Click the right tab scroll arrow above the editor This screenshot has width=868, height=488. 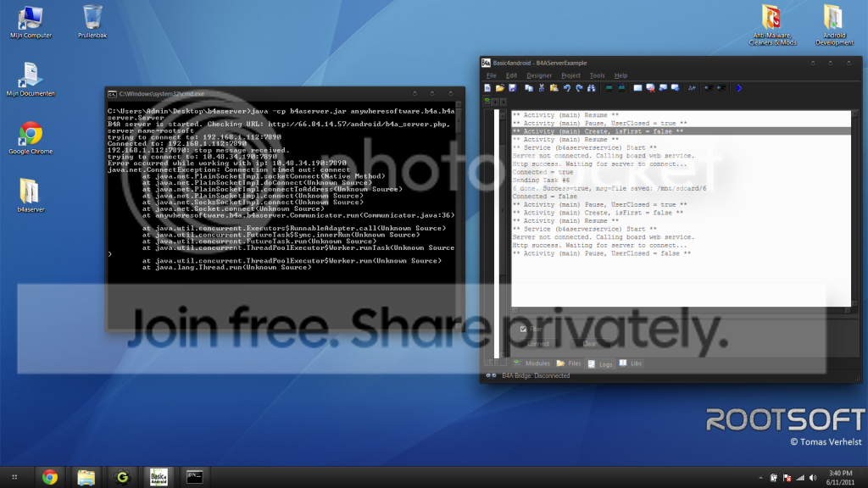click(x=503, y=102)
